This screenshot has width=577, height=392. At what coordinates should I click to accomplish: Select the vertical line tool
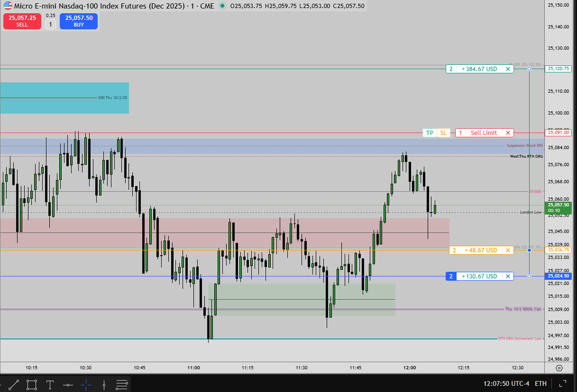[104, 384]
